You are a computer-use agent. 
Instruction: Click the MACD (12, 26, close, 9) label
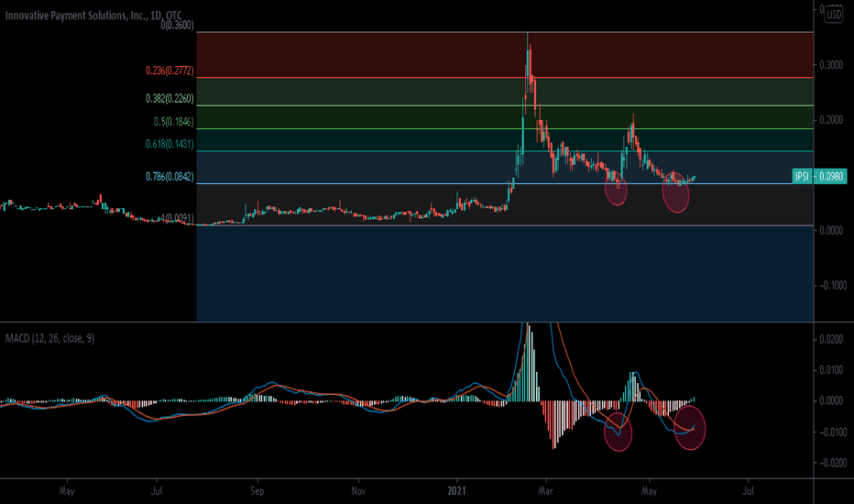click(49, 338)
